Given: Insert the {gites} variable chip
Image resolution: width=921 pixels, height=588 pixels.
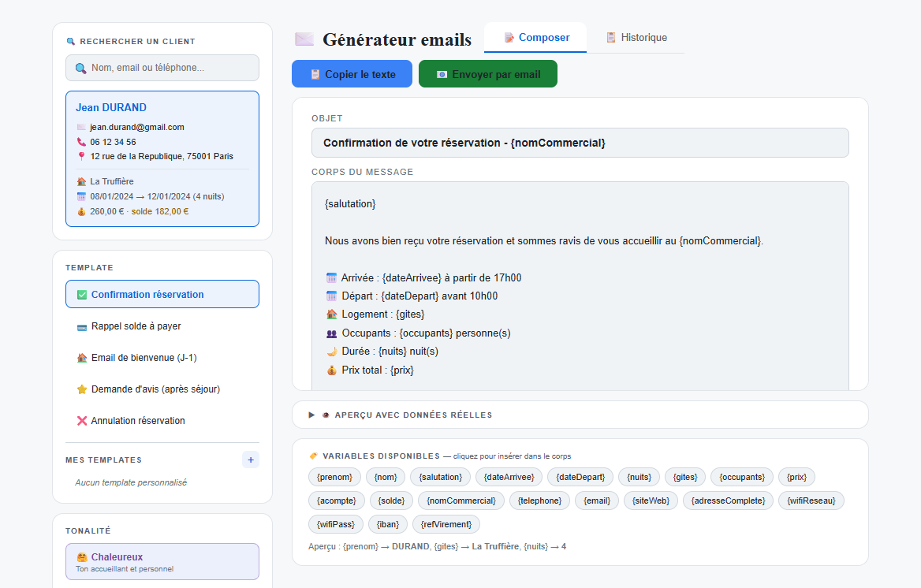Looking at the screenshot, I should [685, 477].
